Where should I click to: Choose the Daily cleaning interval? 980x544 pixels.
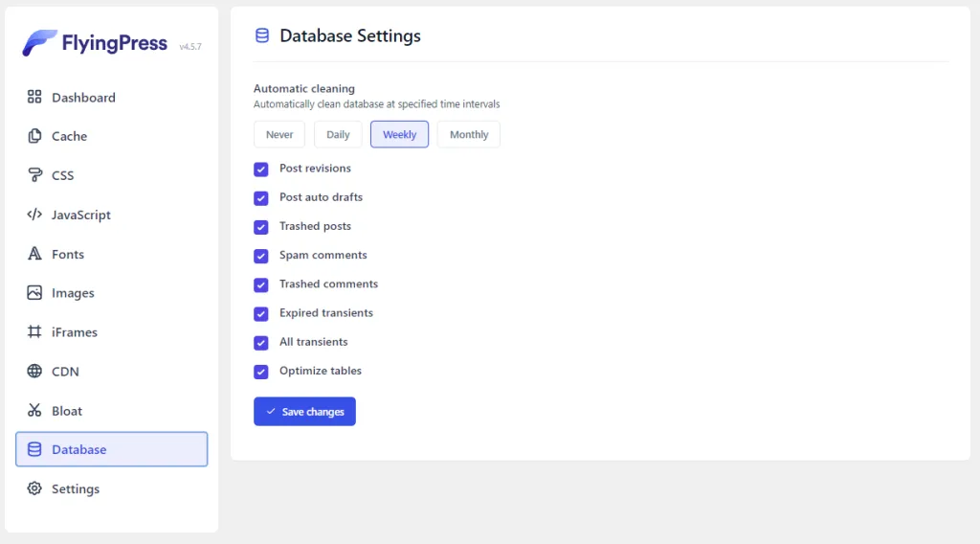(x=338, y=135)
